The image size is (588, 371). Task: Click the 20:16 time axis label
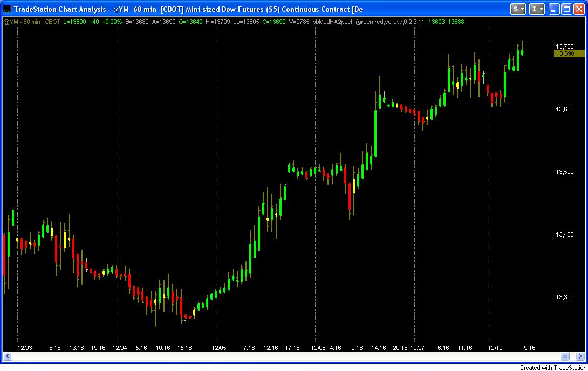click(400, 348)
